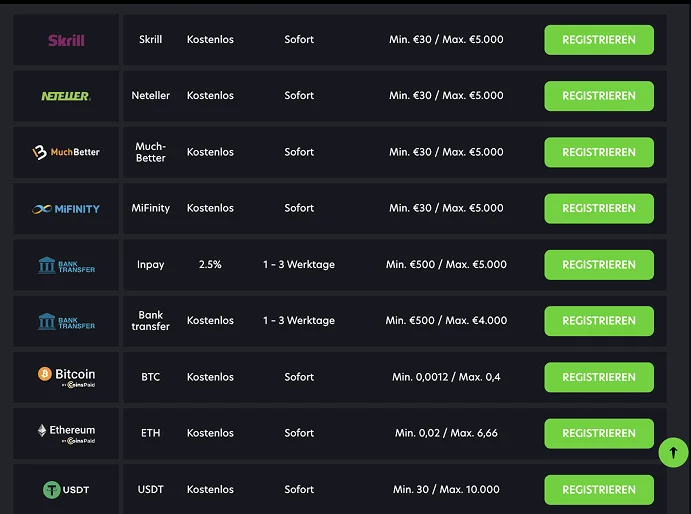
Task: Click the MuchBetter logo
Action: (x=66, y=152)
